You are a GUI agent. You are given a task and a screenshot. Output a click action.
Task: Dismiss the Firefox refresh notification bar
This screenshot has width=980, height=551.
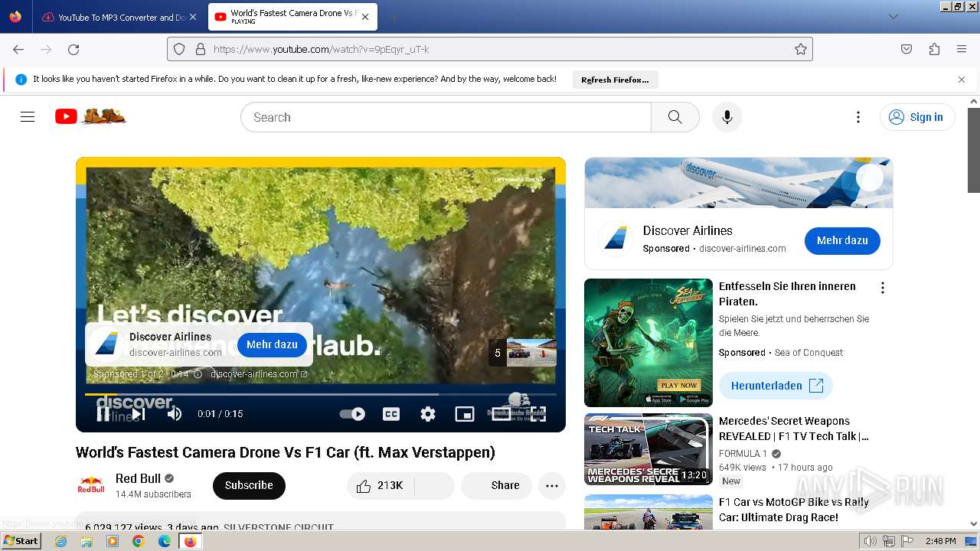tap(962, 80)
